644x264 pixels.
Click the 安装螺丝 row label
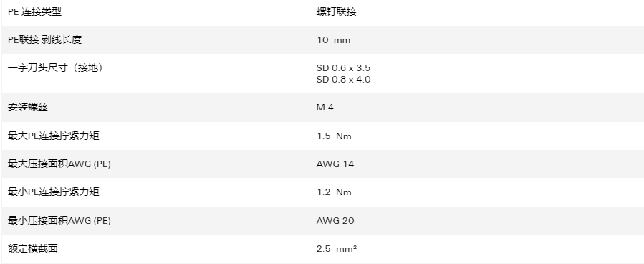(28, 108)
